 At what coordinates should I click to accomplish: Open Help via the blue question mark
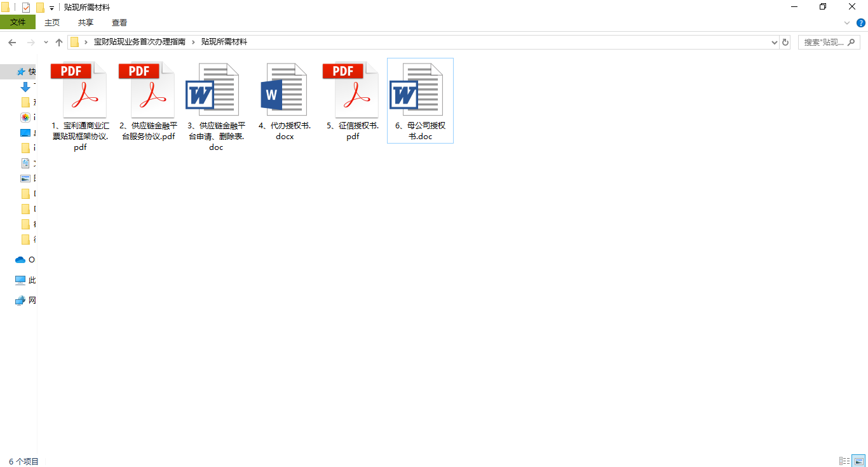click(861, 22)
